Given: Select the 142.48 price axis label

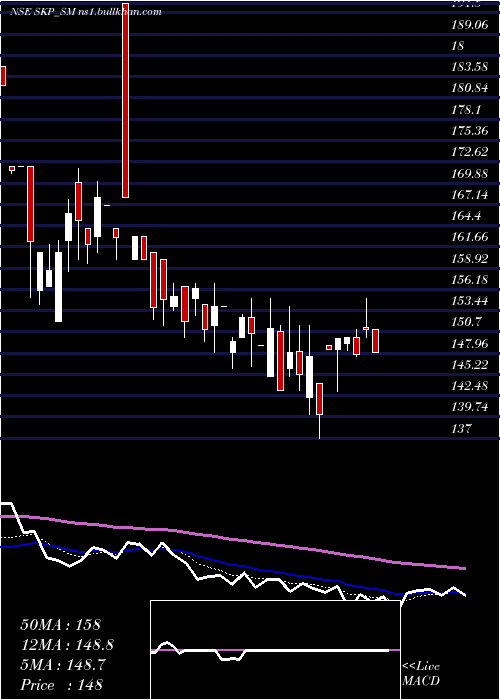Looking at the screenshot, I should click(470, 385).
